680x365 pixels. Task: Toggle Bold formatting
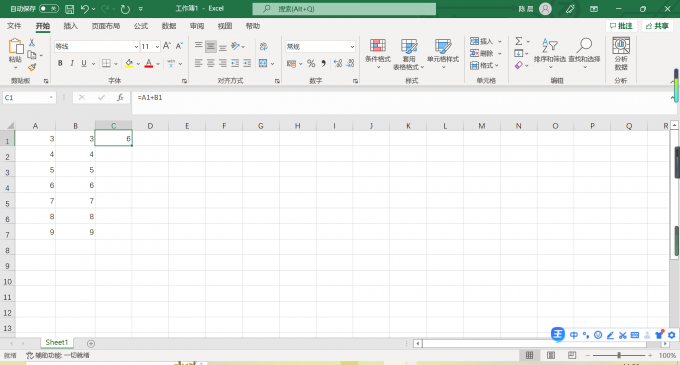pos(60,63)
